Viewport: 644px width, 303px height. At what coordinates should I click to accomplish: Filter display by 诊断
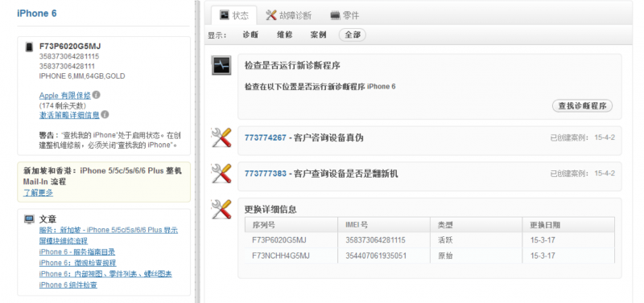tap(250, 35)
